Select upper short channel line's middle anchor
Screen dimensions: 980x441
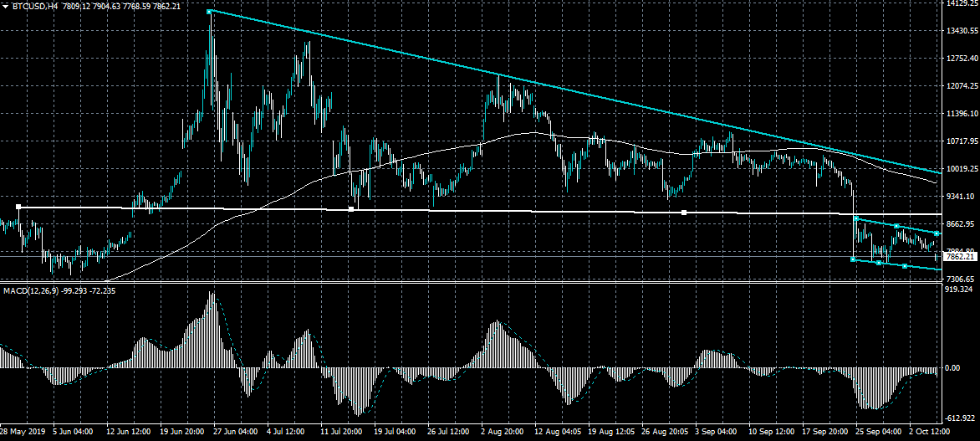tap(896, 226)
